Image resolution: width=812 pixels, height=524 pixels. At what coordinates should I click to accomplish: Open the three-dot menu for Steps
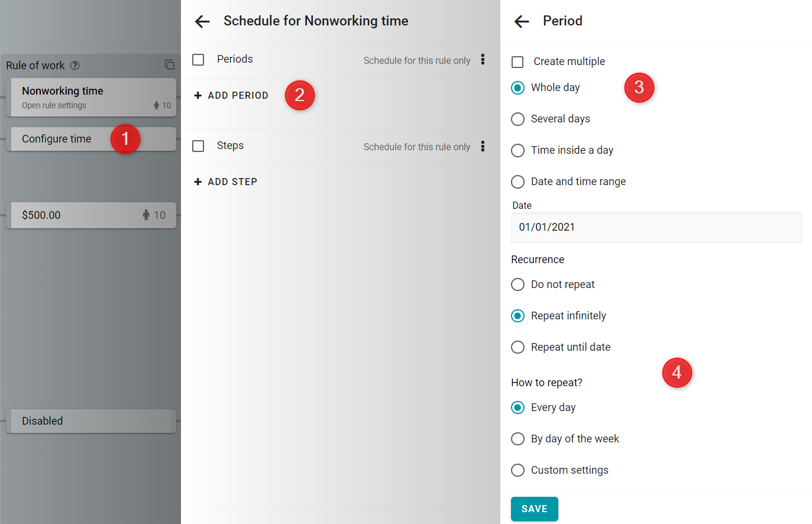click(483, 146)
